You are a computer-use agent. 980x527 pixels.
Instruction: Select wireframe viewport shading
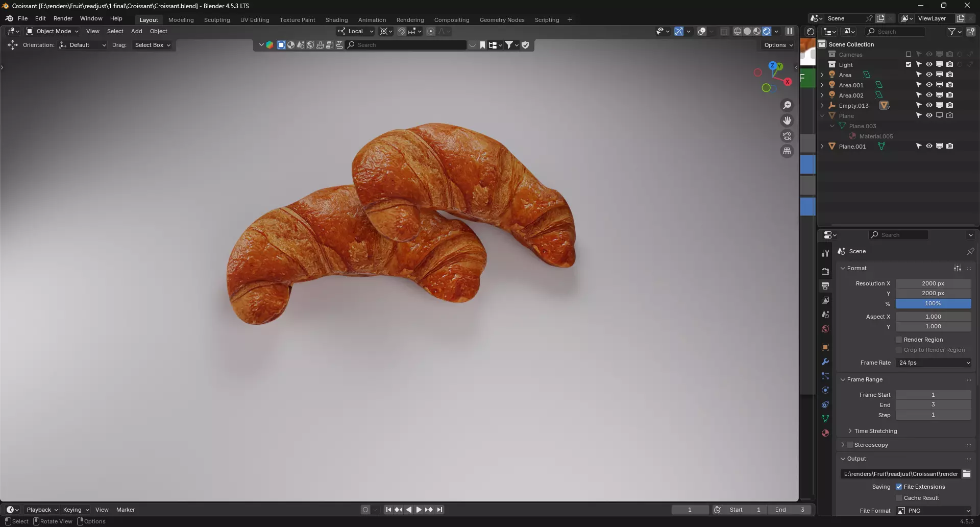point(738,31)
